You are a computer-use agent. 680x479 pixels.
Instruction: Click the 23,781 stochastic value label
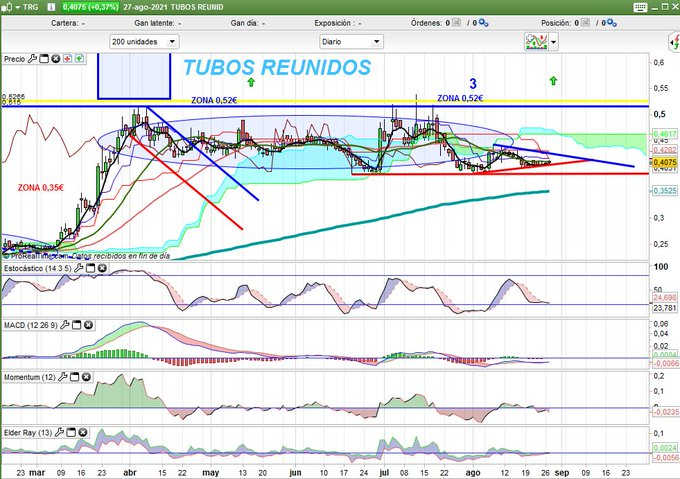tap(665, 308)
